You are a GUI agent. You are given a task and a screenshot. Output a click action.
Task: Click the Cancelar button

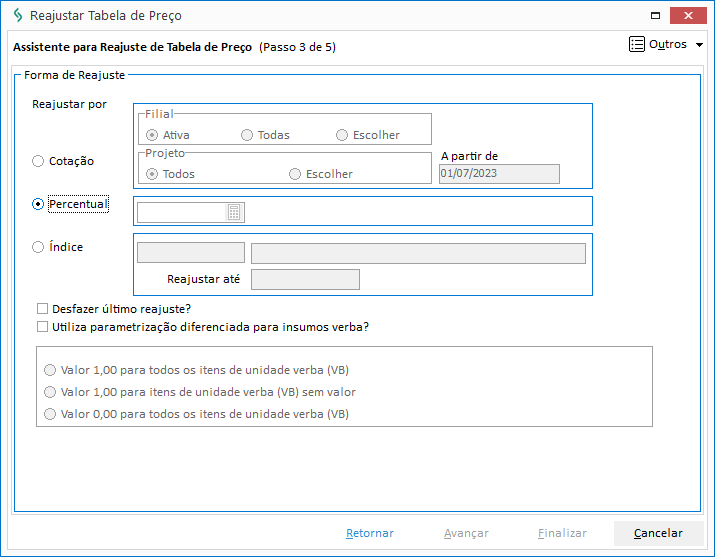pyautogui.click(x=658, y=533)
